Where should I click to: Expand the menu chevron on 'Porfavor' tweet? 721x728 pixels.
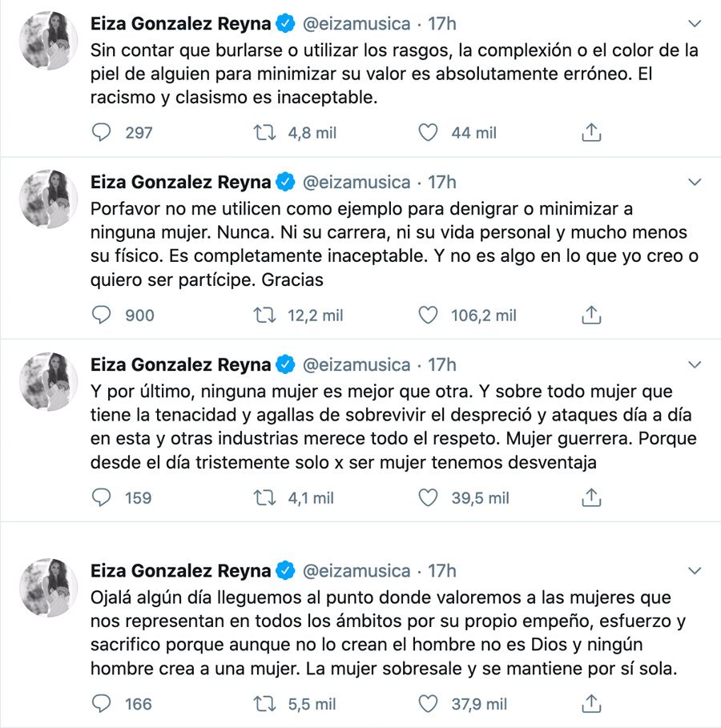(x=695, y=183)
